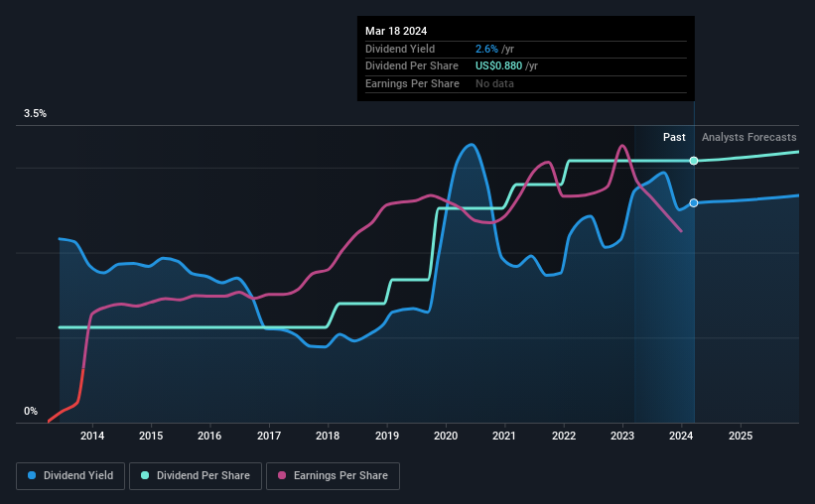
Task: Click the teal Dividend Per Share legend dot
Action: (x=145, y=475)
